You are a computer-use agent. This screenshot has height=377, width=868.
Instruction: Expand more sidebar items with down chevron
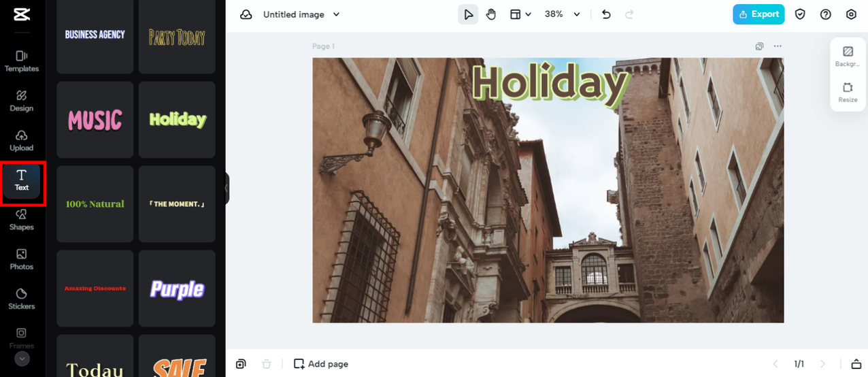[x=22, y=359]
